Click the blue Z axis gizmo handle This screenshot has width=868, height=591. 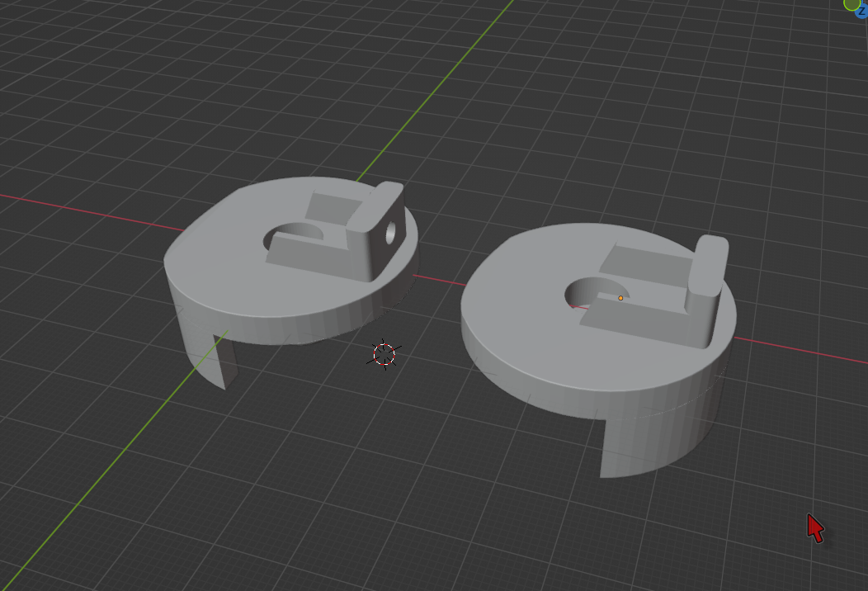(x=862, y=11)
